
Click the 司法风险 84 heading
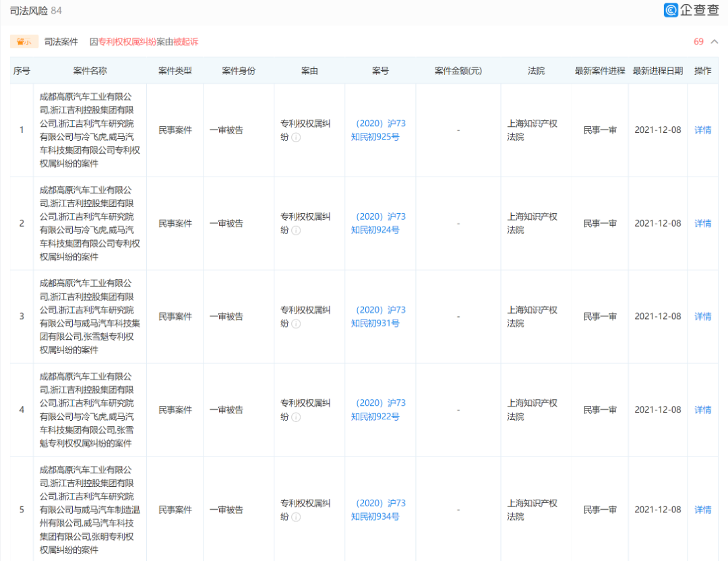(36, 11)
